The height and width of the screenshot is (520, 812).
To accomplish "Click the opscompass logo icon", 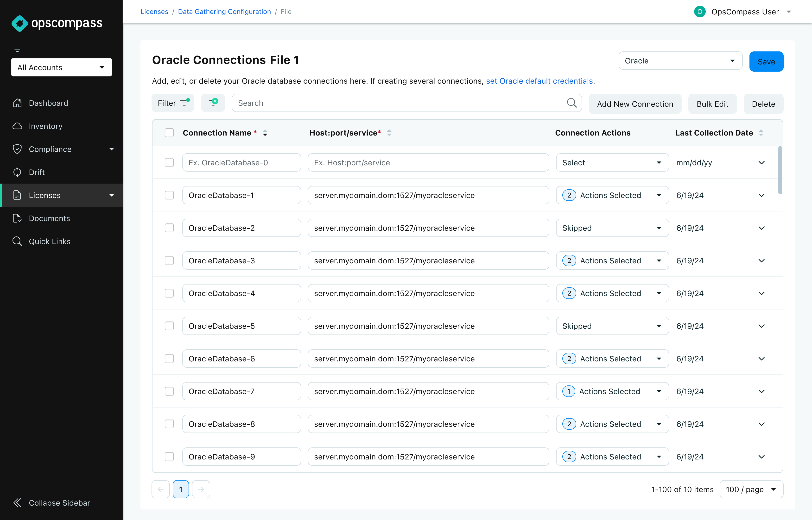I will click(x=19, y=23).
